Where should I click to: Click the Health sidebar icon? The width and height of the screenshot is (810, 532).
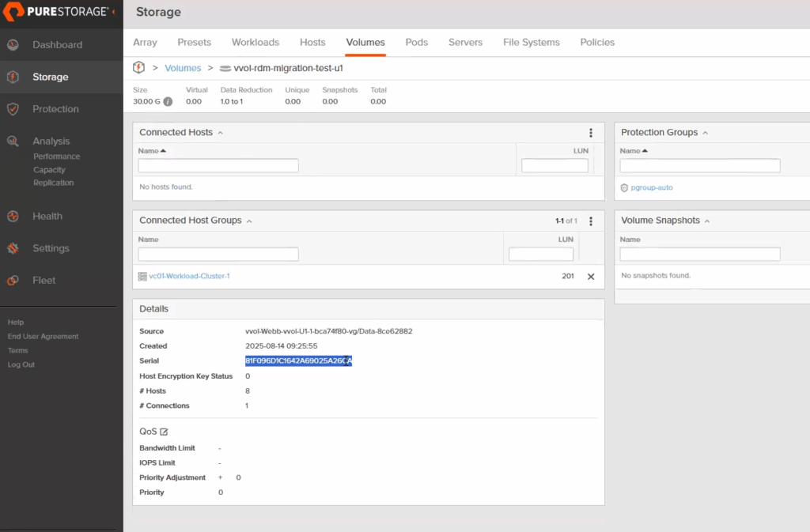(x=13, y=217)
